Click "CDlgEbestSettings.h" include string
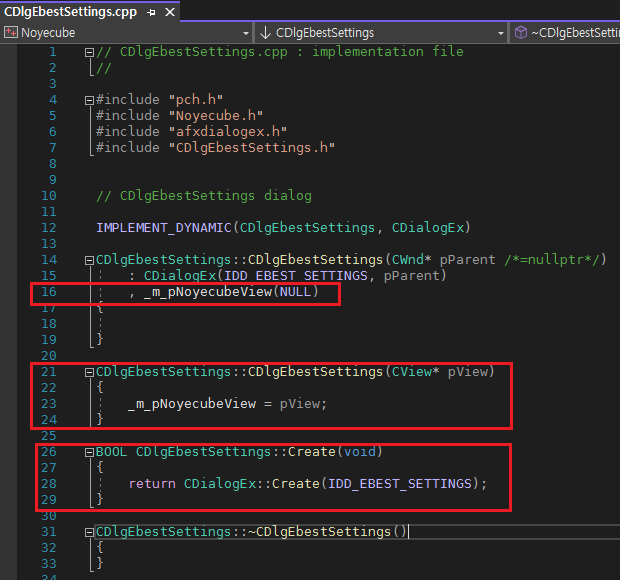The height and width of the screenshot is (580, 621). [251, 148]
